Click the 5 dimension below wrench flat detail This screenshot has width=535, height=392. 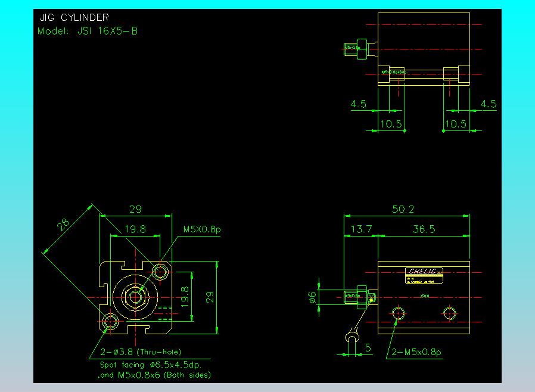click(368, 348)
